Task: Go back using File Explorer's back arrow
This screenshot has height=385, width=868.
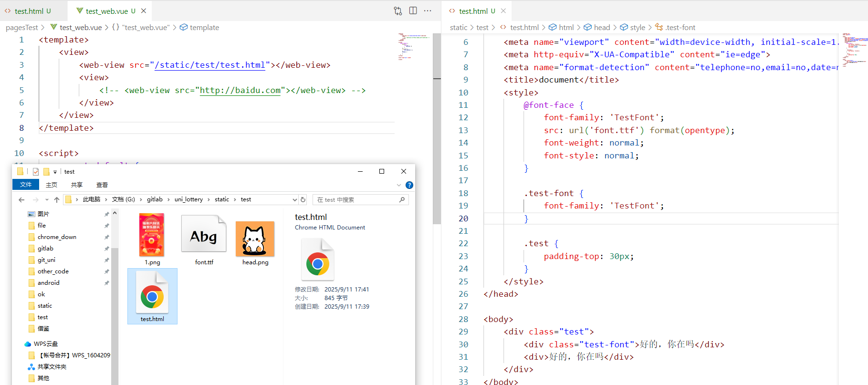Action: point(21,199)
